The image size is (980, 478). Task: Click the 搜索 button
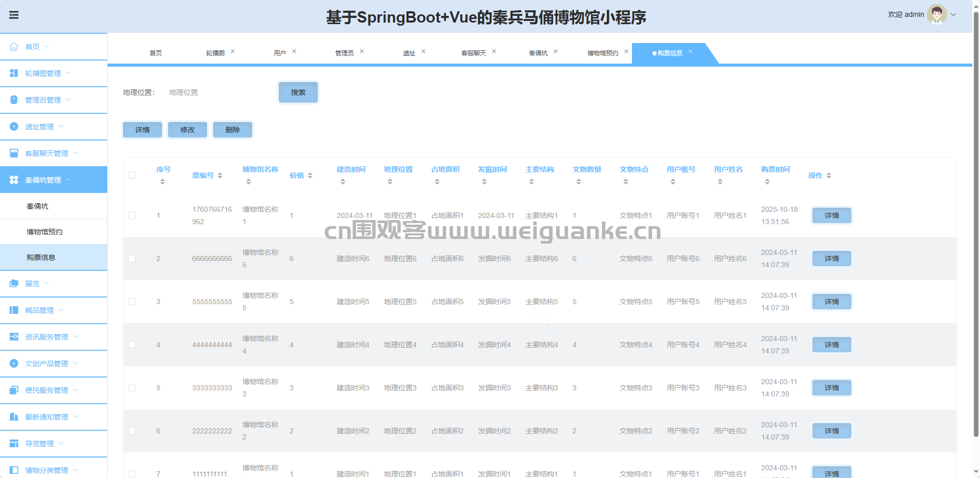tap(298, 92)
